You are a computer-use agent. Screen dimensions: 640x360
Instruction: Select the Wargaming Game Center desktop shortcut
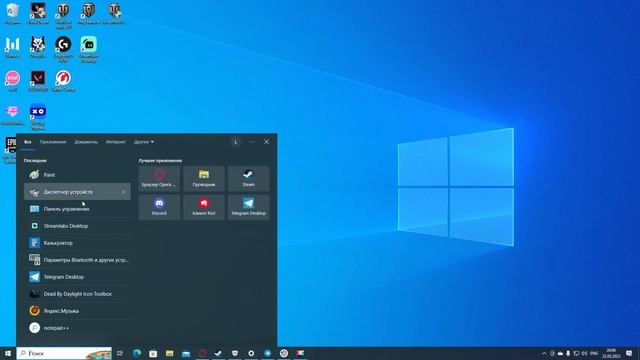[x=63, y=81]
